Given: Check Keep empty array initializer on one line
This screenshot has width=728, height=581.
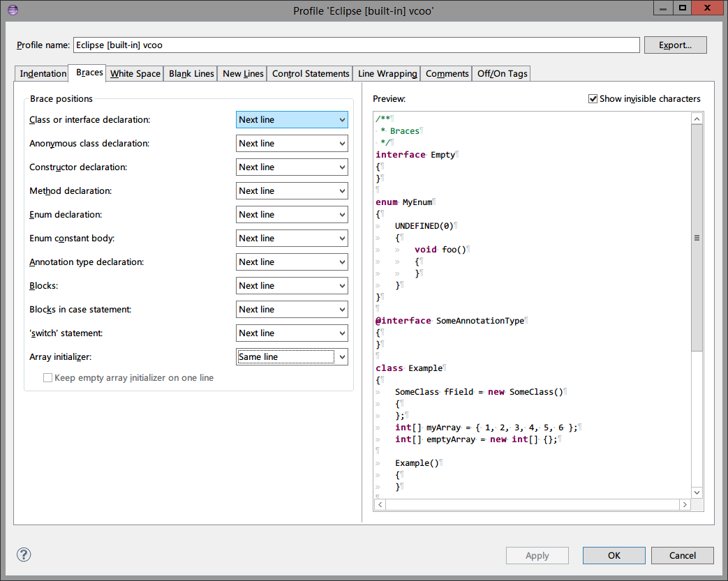Looking at the screenshot, I should tap(48, 378).
